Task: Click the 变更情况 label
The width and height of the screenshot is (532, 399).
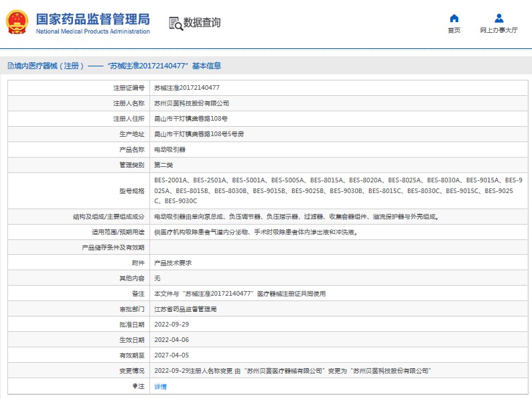Action: coord(132,371)
